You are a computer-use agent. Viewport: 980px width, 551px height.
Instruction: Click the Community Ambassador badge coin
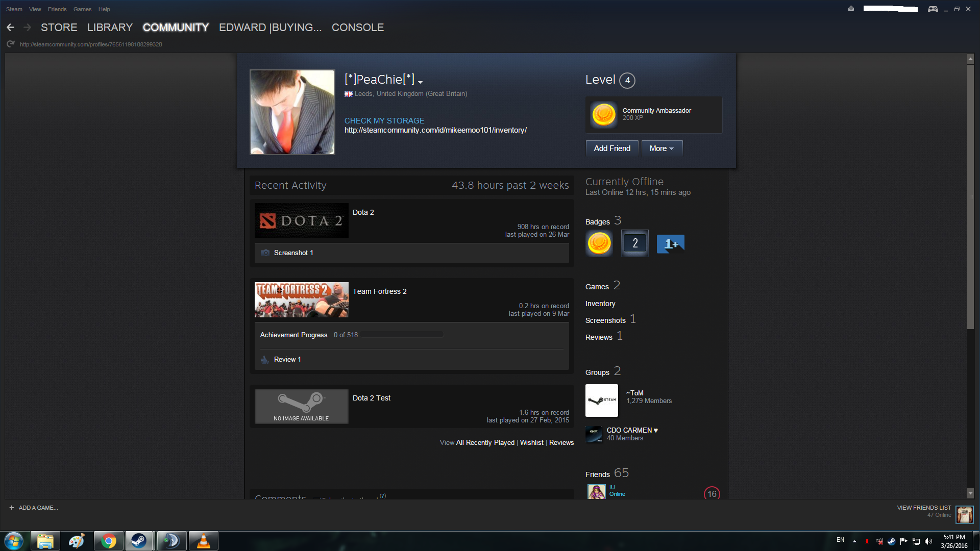603,114
